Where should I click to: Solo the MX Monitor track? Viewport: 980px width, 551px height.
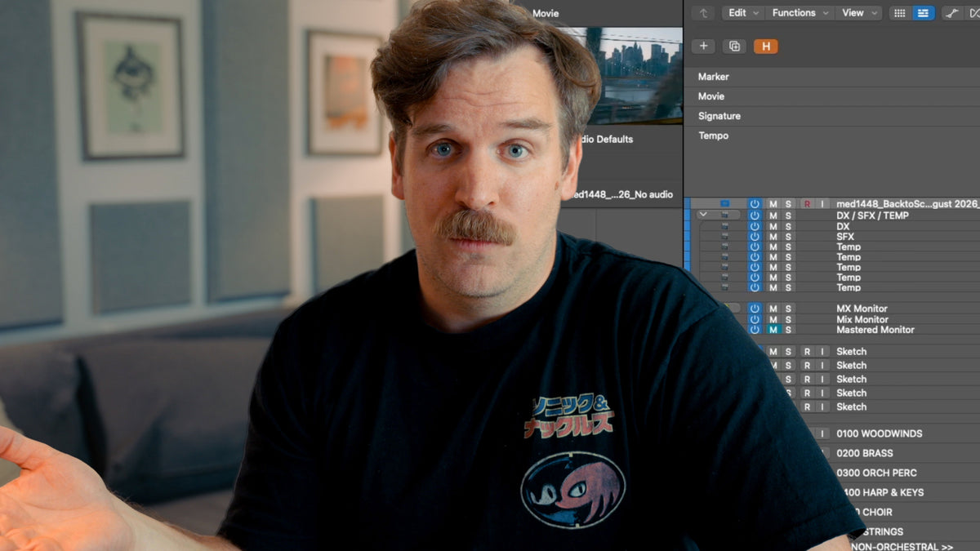[788, 309]
